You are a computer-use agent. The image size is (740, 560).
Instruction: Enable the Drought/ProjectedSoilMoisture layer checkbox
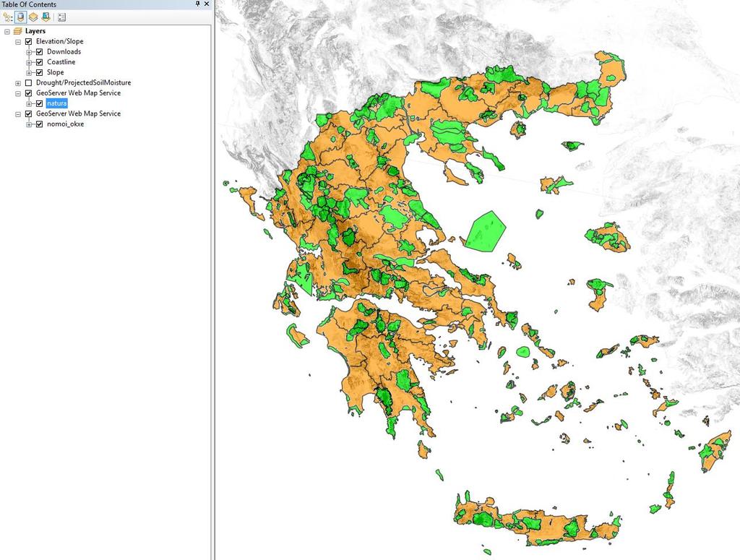[28, 83]
